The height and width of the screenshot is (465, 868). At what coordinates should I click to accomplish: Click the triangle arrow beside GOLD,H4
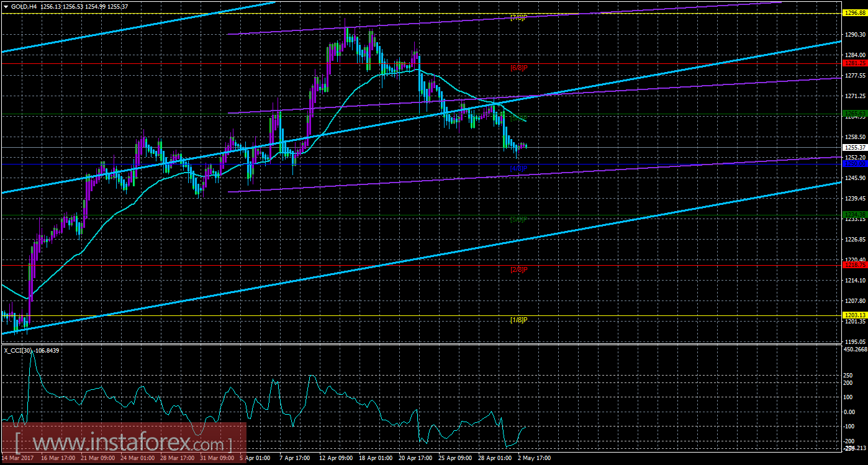(x=6, y=6)
